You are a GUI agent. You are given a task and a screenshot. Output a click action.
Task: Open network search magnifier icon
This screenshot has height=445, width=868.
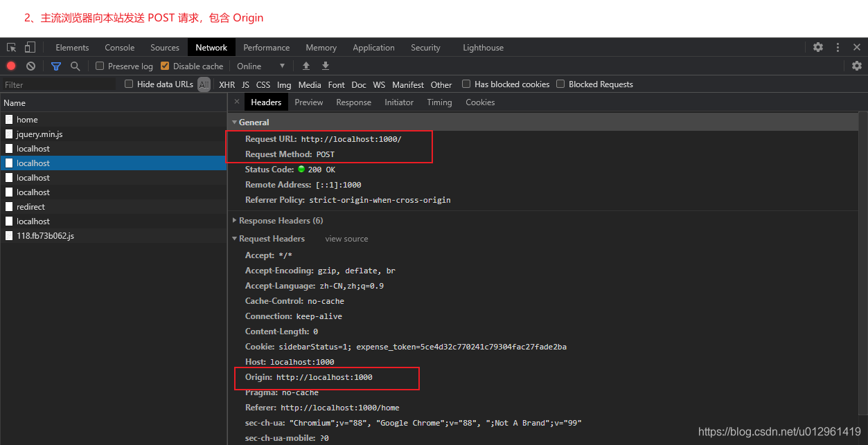(75, 66)
